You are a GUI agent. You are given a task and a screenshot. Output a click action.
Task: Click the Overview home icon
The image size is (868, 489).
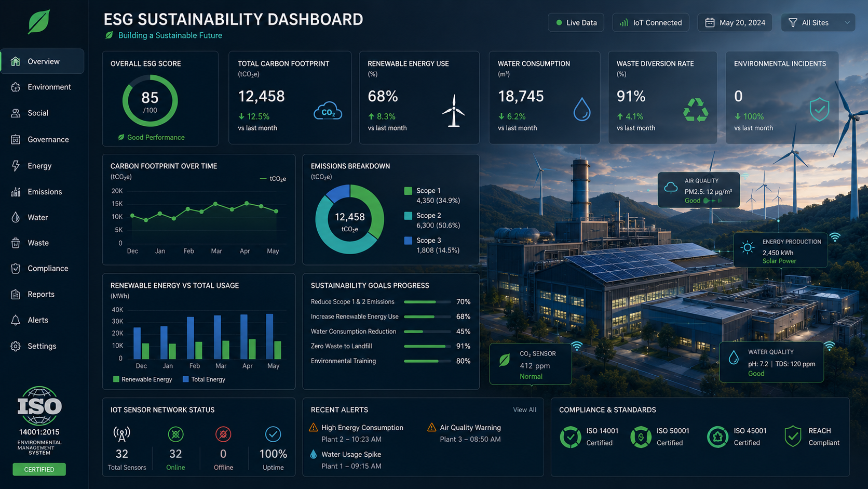(16, 61)
